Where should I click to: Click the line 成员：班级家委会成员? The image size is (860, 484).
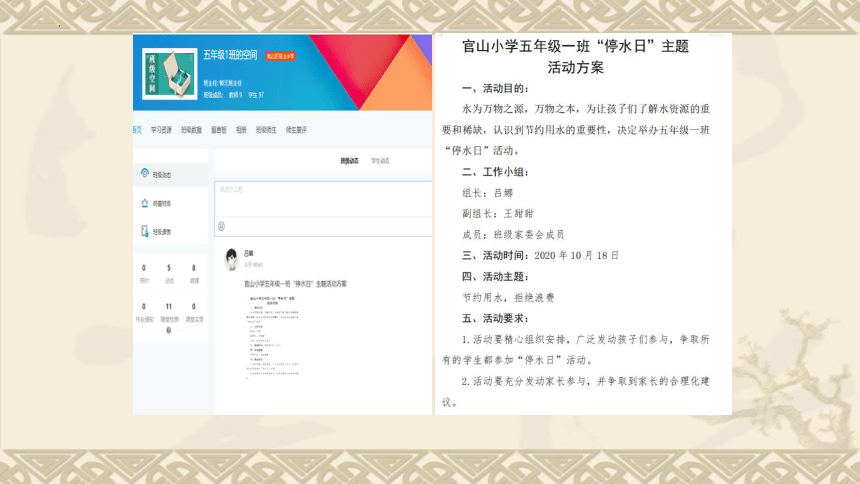(x=513, y=234)
